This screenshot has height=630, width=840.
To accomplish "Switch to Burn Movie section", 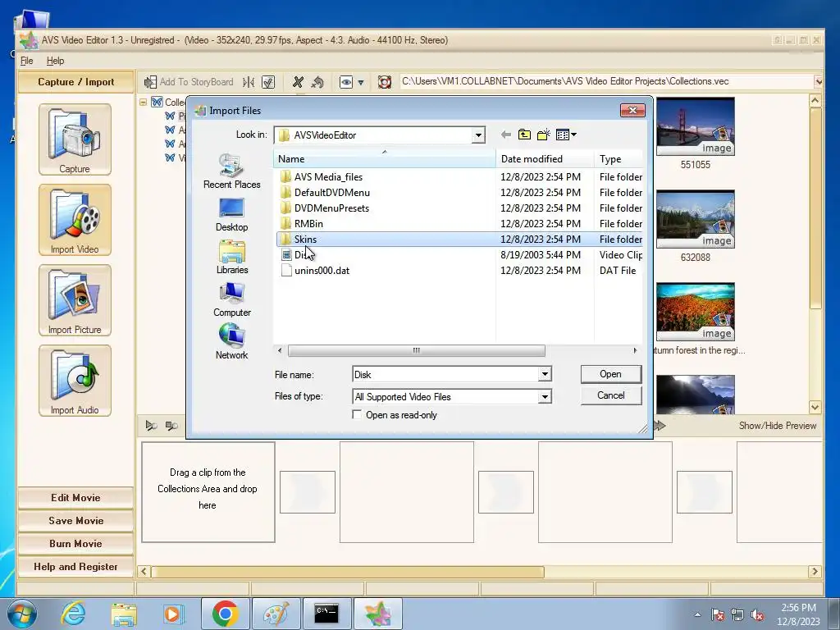I will 75,544.
